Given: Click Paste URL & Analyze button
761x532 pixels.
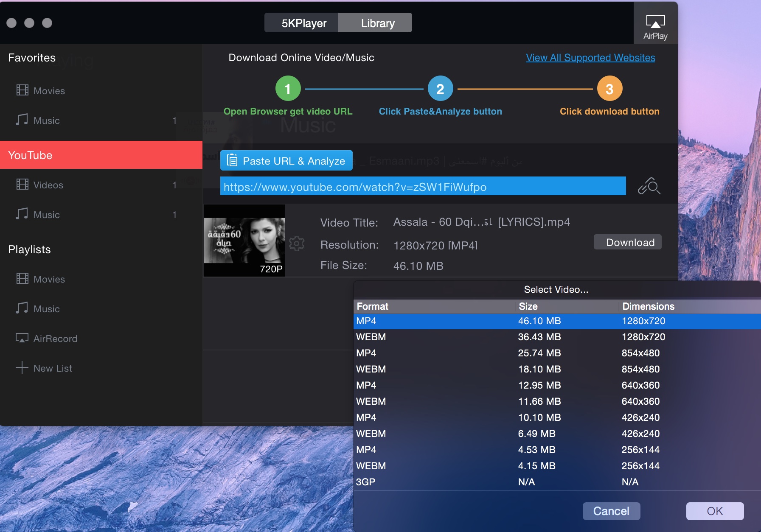Looking at the screenshot, I should (286, 161).
